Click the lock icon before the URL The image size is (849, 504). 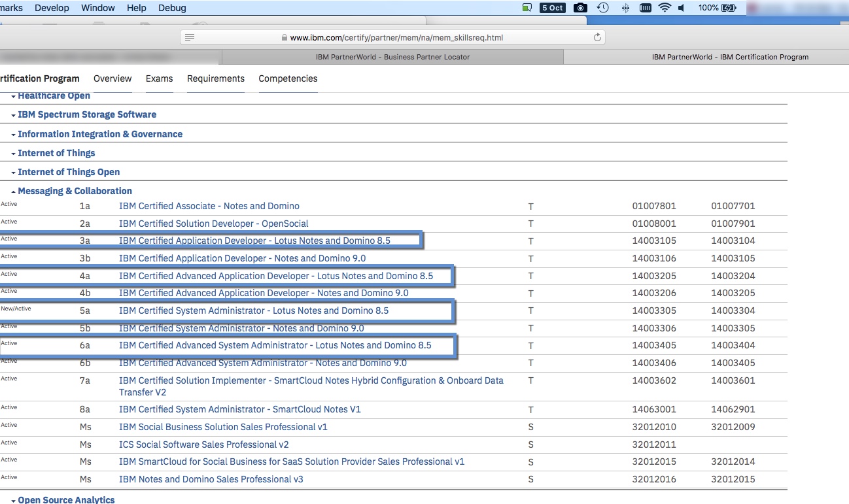(285, 38)
